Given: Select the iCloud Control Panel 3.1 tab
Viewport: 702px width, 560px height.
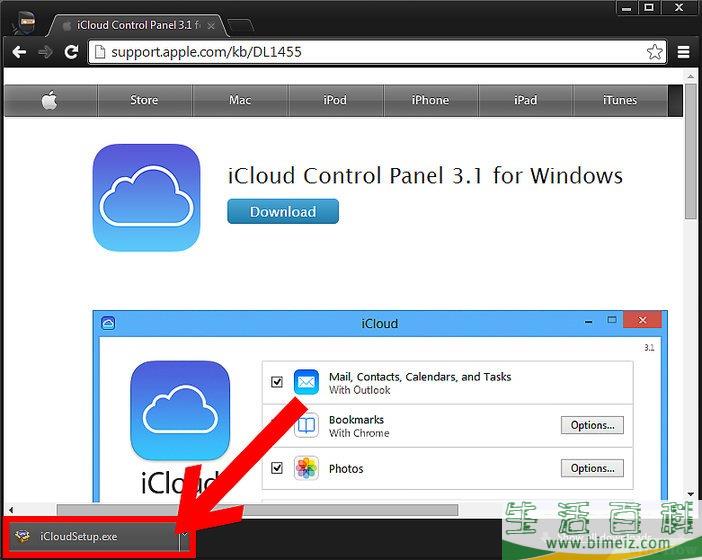Looking at the screenshot, I should pos(137,26).
